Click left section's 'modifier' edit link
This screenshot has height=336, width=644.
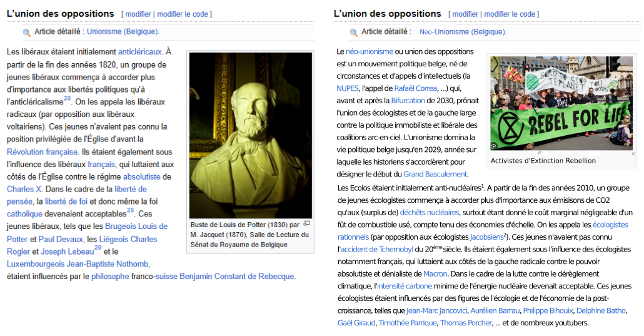pyautogui.click(x=138, y=14)
